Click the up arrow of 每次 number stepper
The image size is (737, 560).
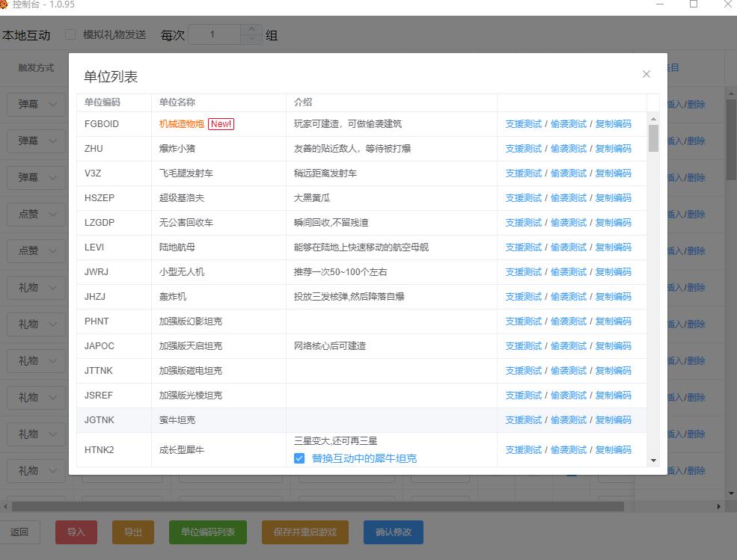point(251,30)
